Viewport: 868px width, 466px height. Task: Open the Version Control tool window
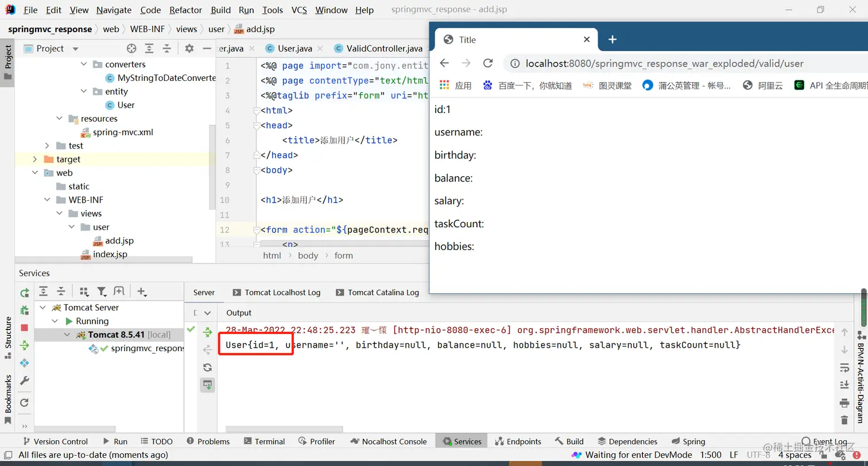[55, 441]
